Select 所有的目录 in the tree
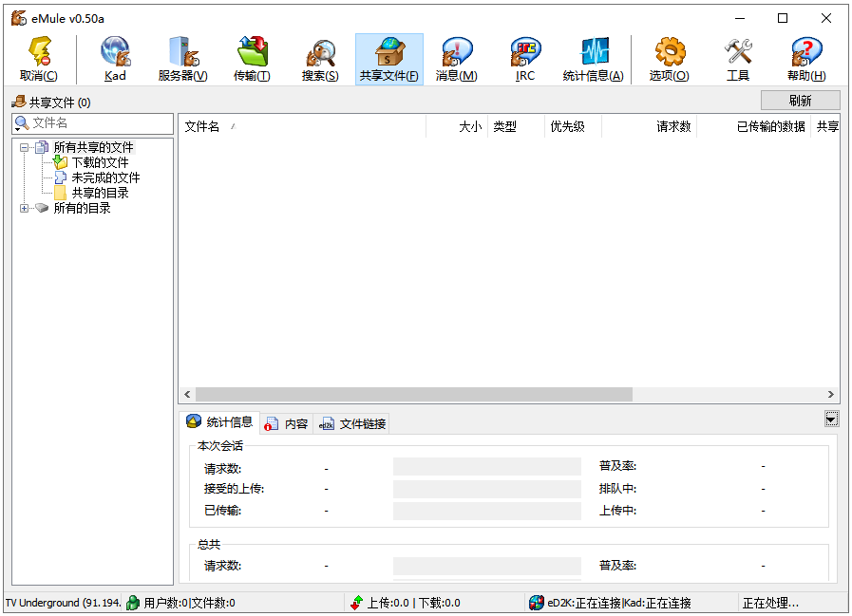Viewport: 852px width, 616px height. 82,208
